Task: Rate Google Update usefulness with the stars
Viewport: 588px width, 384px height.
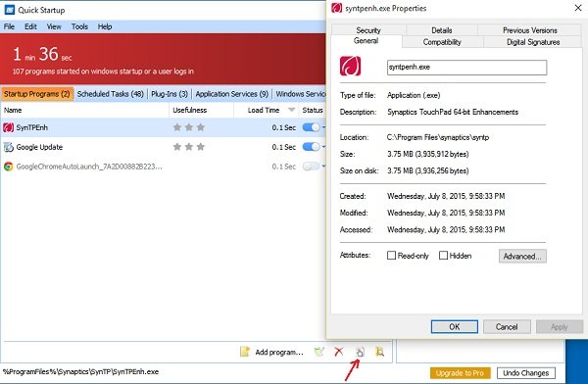Action: (x=189, y=147)
